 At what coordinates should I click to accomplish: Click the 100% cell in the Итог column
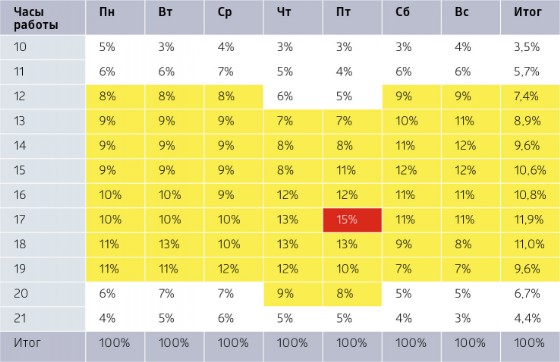530,347
